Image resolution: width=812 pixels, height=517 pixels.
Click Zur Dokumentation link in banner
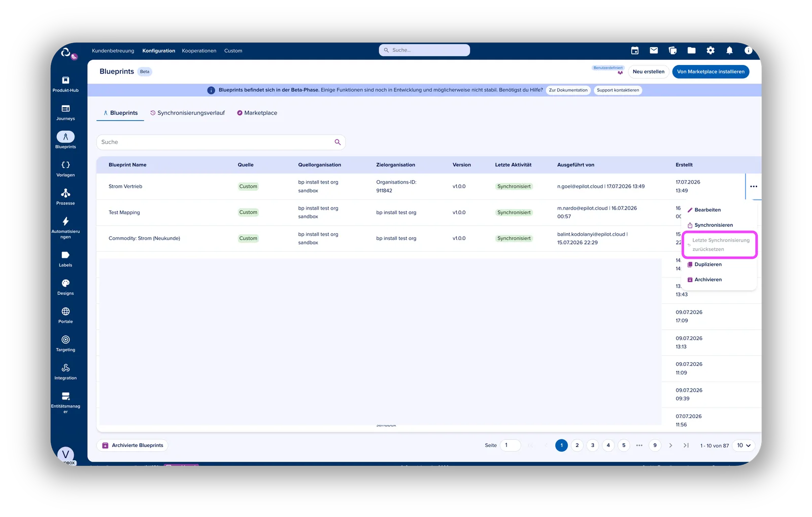click(568, 90)
